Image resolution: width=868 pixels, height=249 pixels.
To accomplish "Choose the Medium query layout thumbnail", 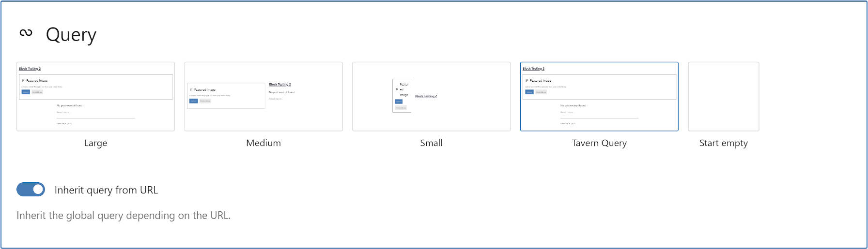I will click(x=263, y=96).
